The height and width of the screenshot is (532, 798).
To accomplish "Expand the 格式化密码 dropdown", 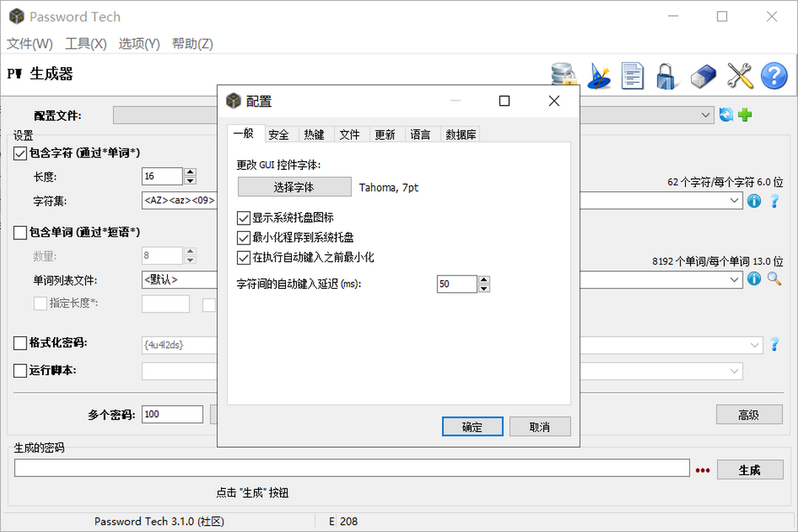I will (x=754, y=344).
